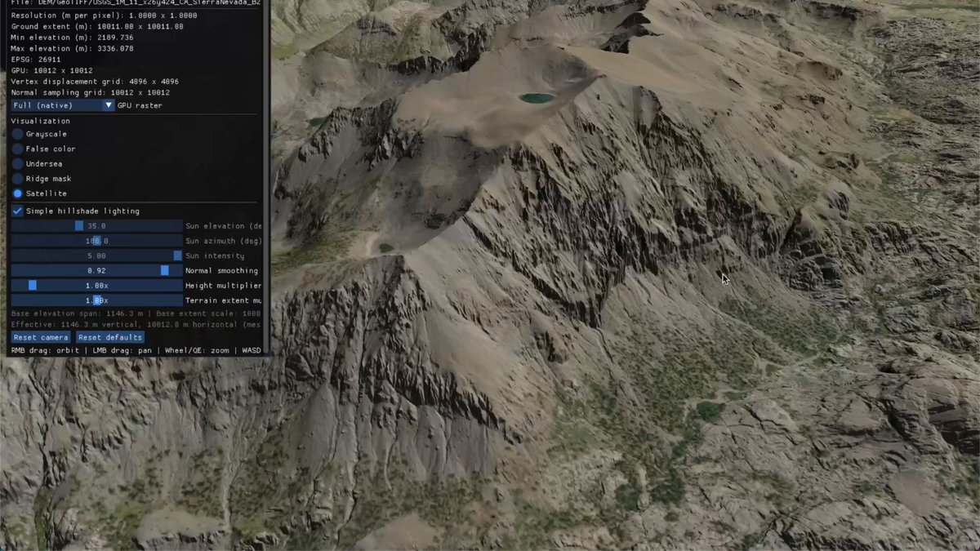This screenshot has width=980, height=551.
Task: Click the teal lake on the mountain plateau
Action: click(x=537, y=98)
